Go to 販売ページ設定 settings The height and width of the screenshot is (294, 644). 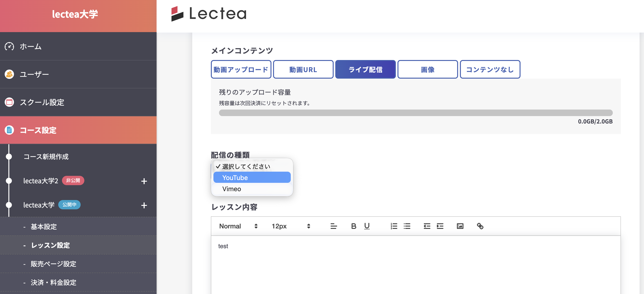54,264
